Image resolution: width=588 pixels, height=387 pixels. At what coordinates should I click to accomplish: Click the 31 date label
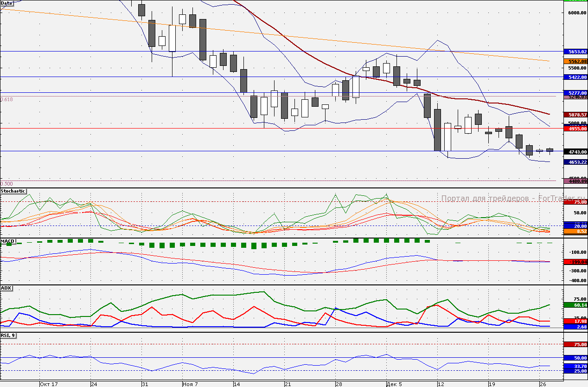(x=144, y=384)
